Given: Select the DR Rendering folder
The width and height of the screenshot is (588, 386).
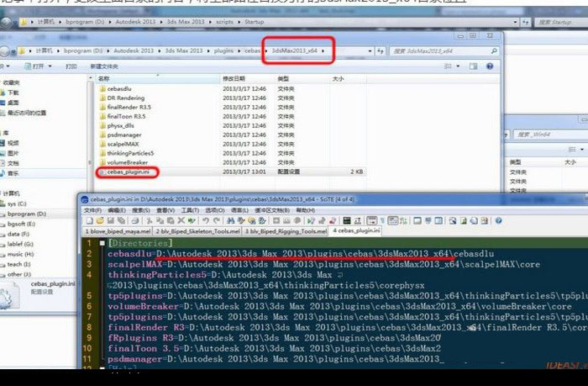Looking at the screenshot, I should (x=126, y=98).
